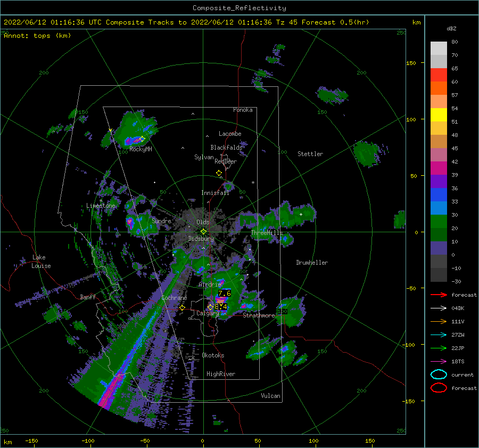Viewport: 479px width, 448px height.
Task: Click the yellow diamond storm marker beside RockyMH
Action: click(142, 139)
